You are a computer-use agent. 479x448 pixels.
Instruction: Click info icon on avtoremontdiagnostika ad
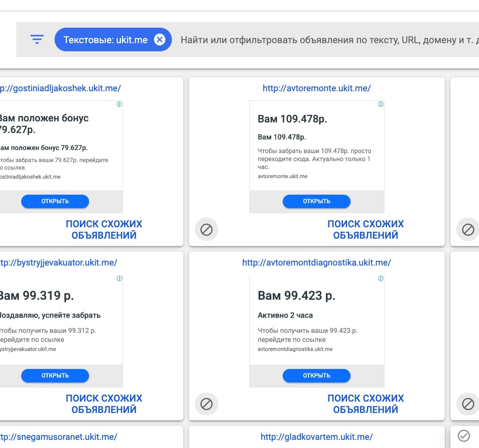coord(381,279)
